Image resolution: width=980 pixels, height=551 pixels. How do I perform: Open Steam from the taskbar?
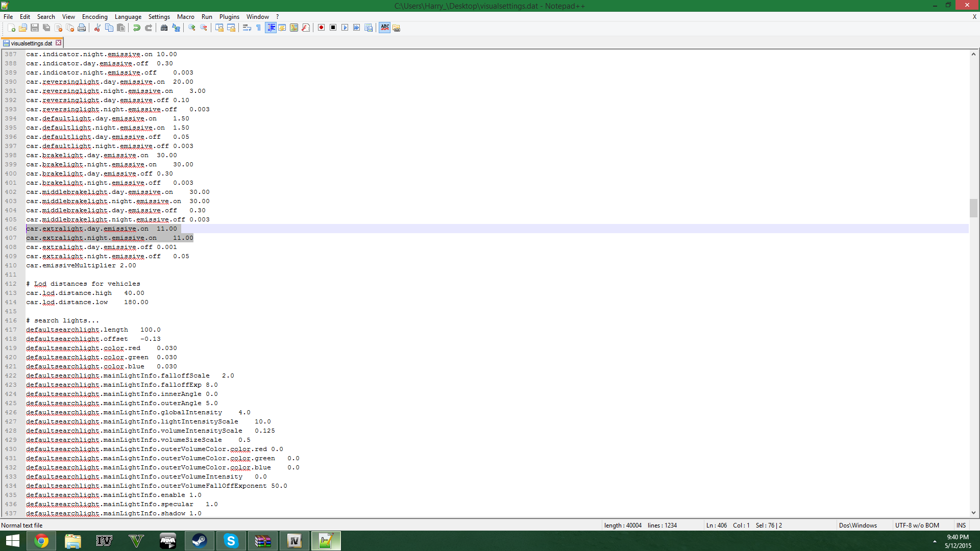(199, 541)
